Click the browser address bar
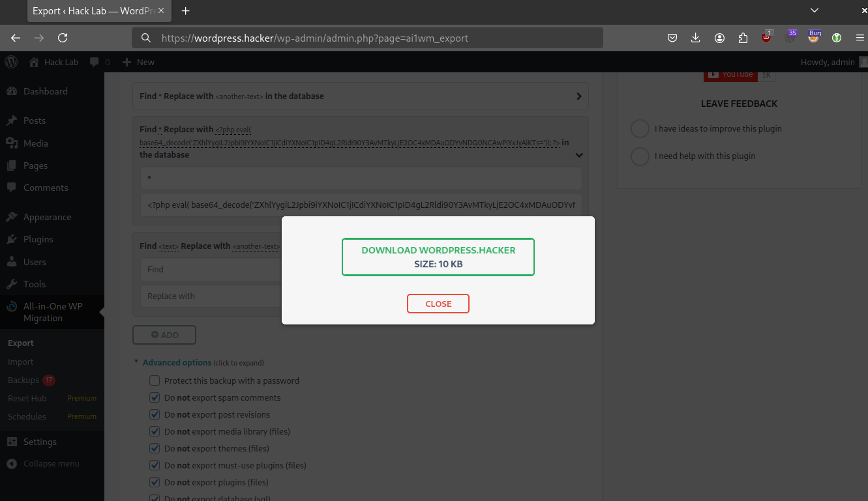Screen dimensions: 868x501 [x=368, y=38]
